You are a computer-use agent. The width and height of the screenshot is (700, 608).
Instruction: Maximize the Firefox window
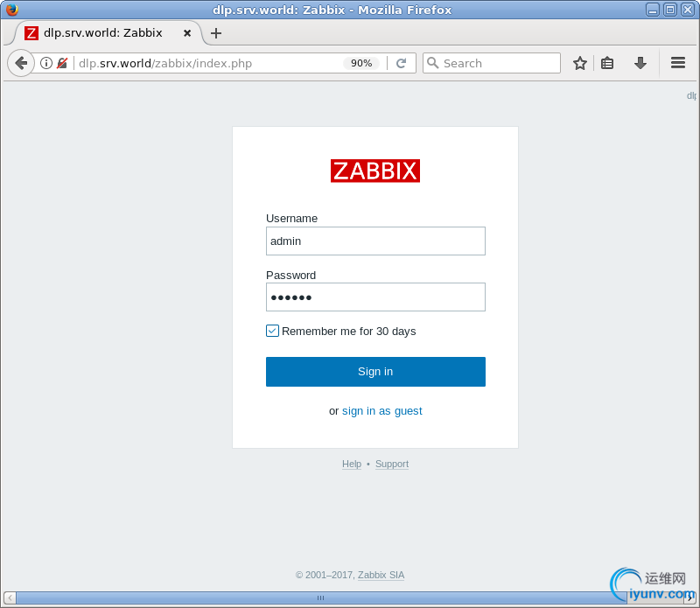[x=669, y=10]
